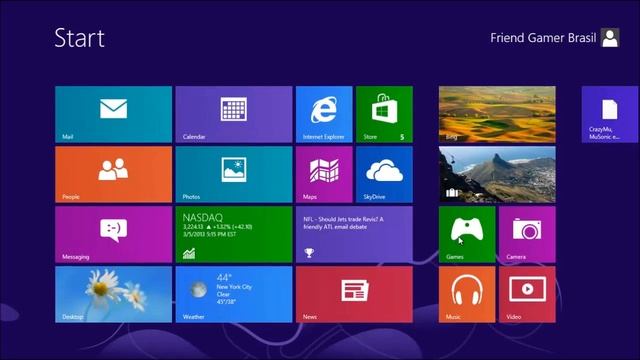Open the CrazyMu file tile
This screenshot has width=640, height=360.
610,114
